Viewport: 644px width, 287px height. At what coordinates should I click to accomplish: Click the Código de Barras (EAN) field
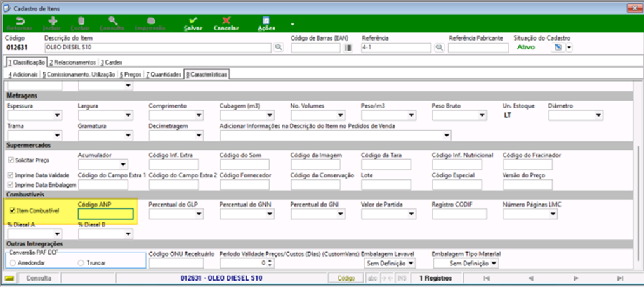point(316,48)
